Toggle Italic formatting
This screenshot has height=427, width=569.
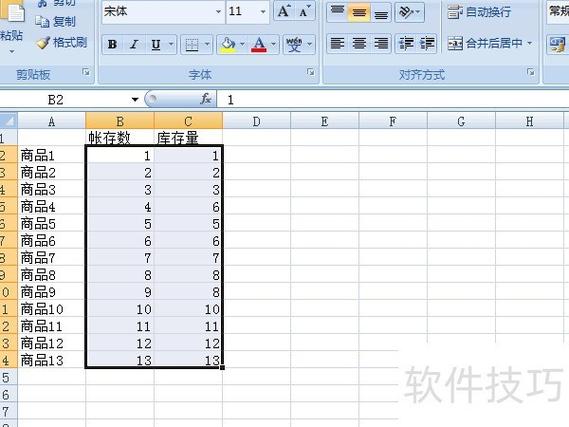[x=134, y=45]
